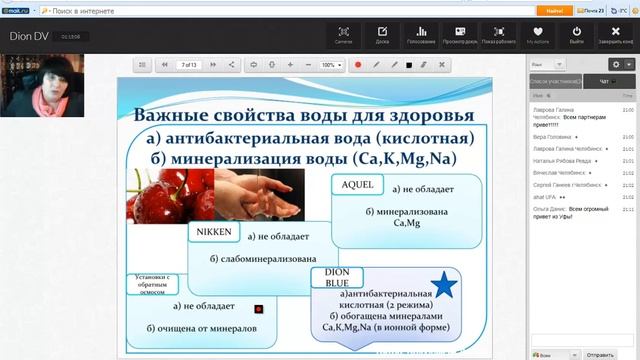Open the heart-shaped actions button

click(x=538, y=35)
